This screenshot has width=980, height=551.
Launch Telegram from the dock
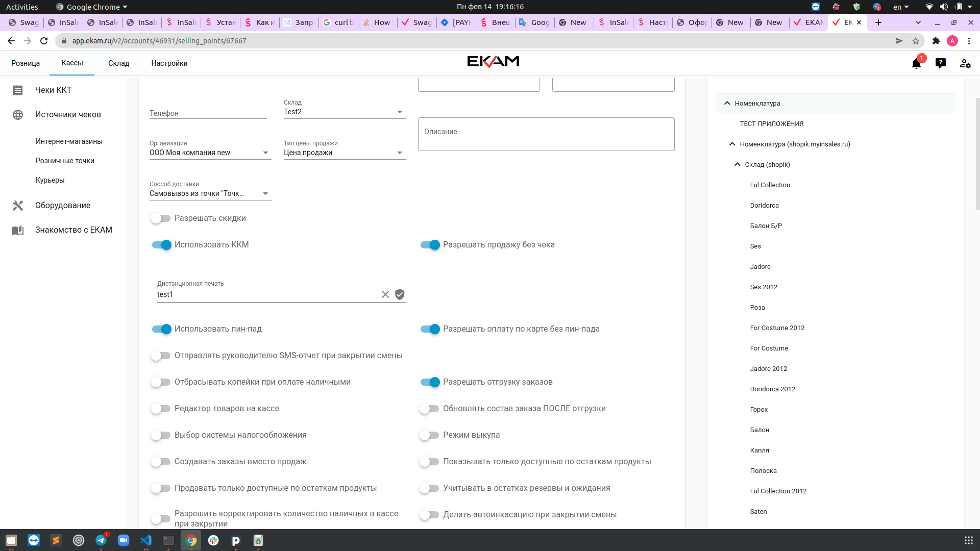click(x=101, y=540)
